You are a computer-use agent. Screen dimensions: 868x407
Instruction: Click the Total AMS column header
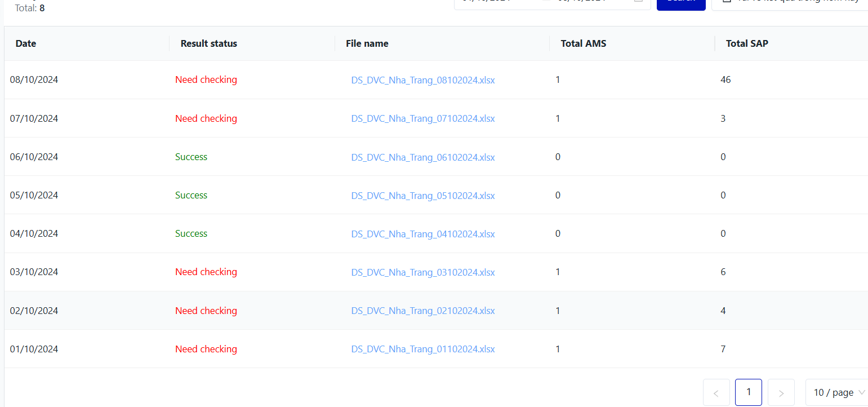(584, 43)
